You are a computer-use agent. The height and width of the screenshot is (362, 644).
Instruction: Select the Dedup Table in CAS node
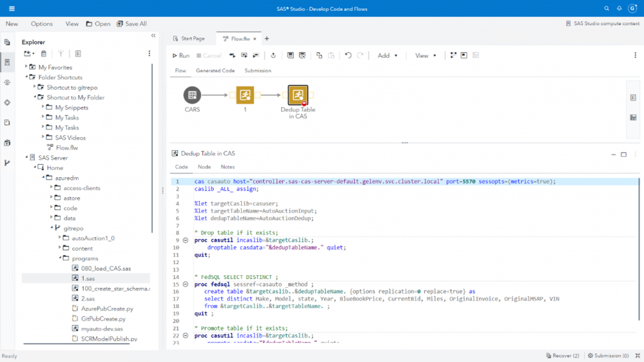point(297,96)
